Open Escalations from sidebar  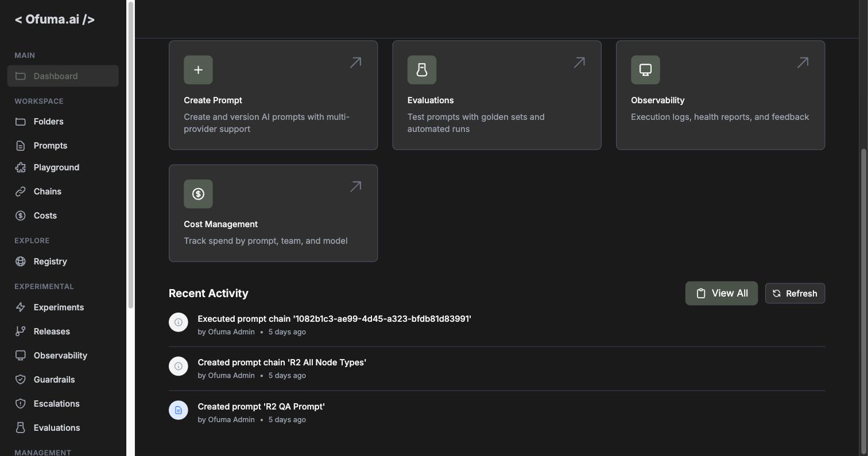point(63,404)
